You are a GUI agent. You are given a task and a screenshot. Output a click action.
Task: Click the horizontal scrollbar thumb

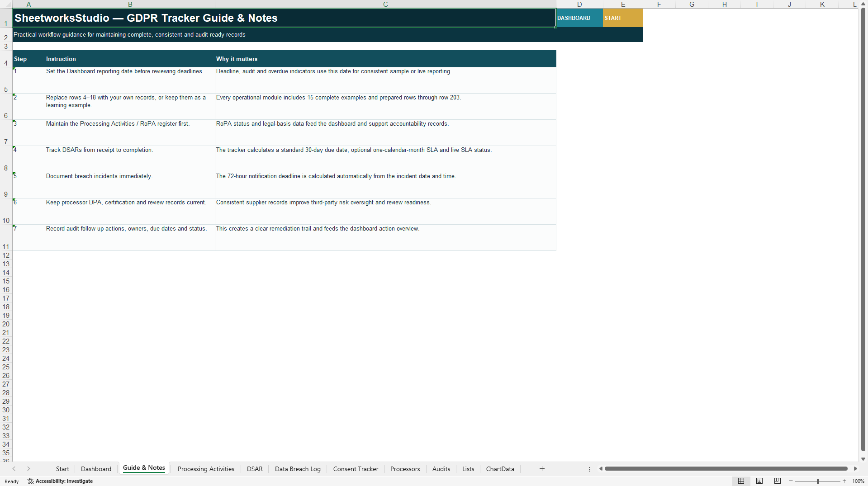(726, 469)
